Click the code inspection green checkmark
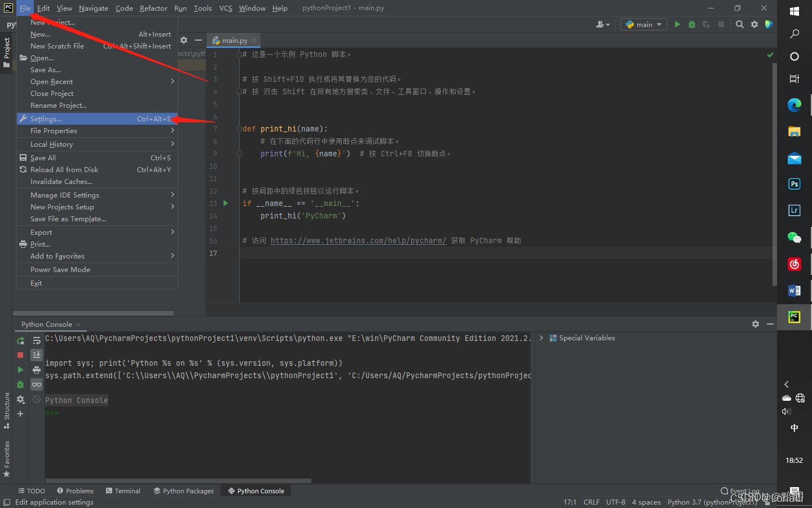 [770, 55]
